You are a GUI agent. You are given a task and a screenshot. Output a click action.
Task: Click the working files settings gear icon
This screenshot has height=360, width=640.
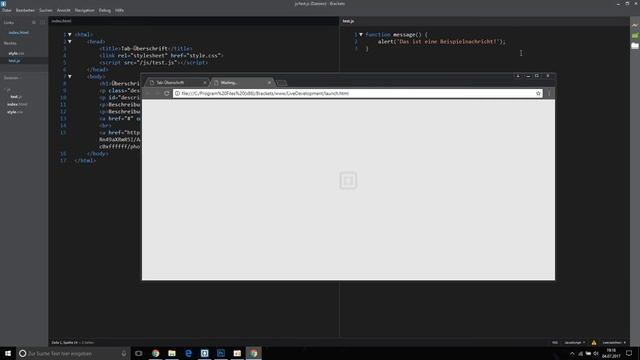[34, 22]
